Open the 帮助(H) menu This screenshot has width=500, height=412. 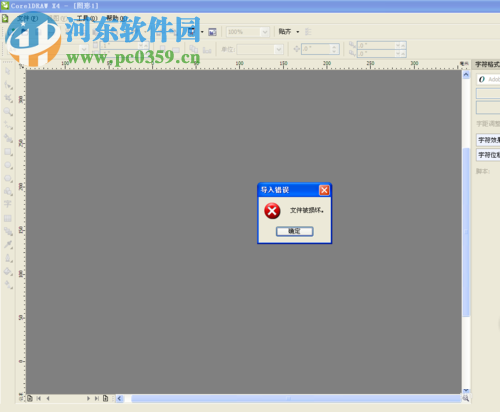click(x=116, y=18)
